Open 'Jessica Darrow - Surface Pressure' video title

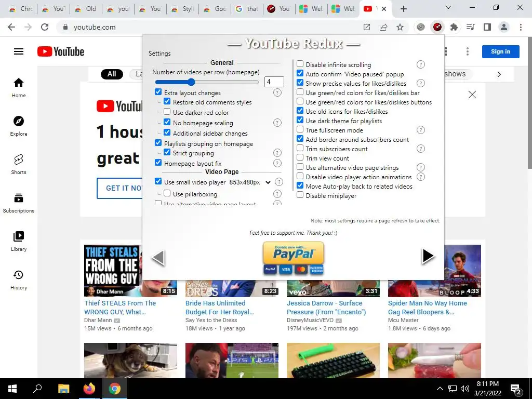[x=326, y=308]
